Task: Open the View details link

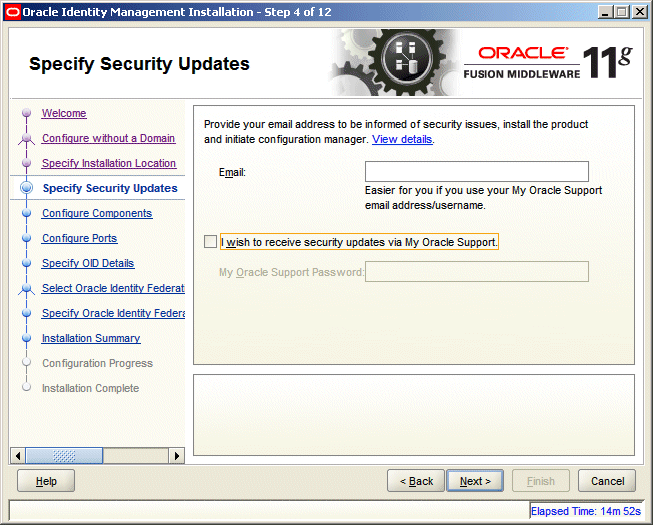Action: (x=402, y=140)
